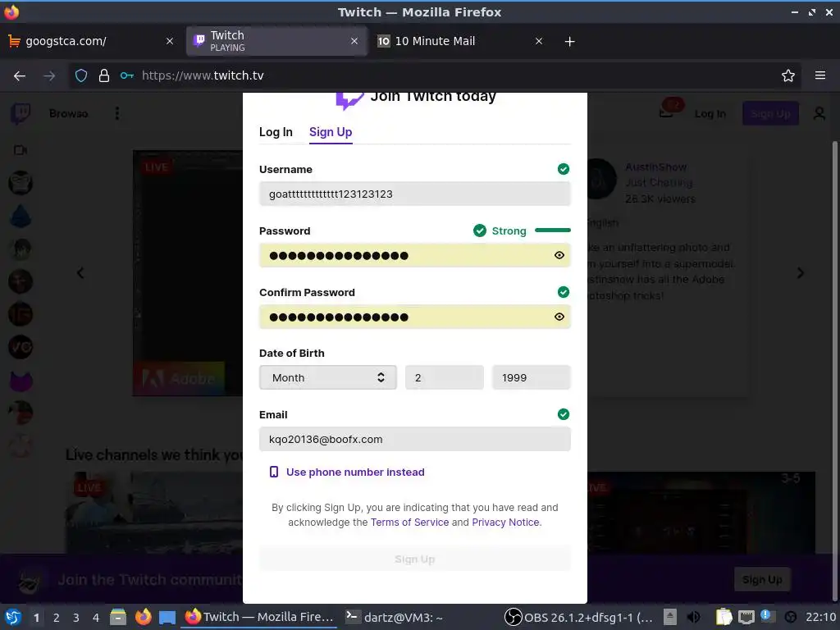This screenshot has width=840, height=630.
Task: Switch to the OBS taskbar window
Action: pos(580,617)
